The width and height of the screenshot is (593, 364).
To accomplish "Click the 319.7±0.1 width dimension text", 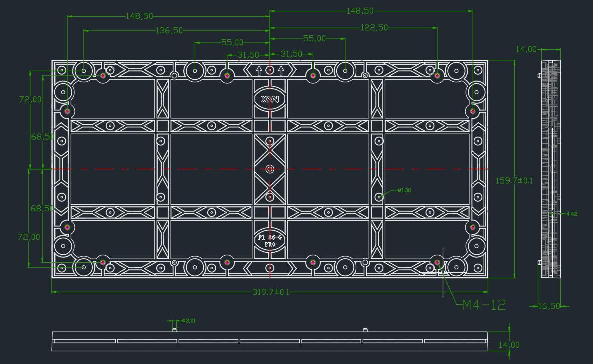I will tap(271, 292).
